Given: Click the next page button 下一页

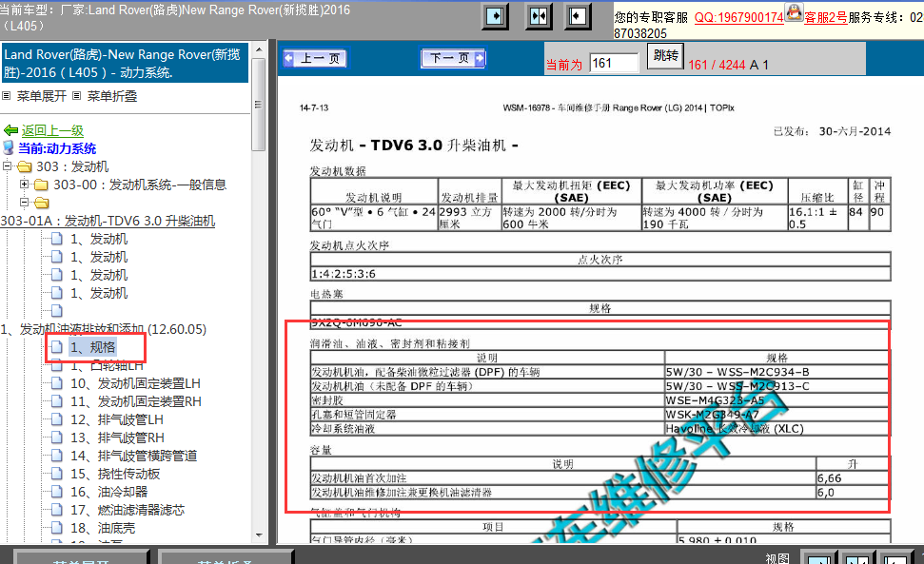Looking at the screenshot, I should (453, 58).
